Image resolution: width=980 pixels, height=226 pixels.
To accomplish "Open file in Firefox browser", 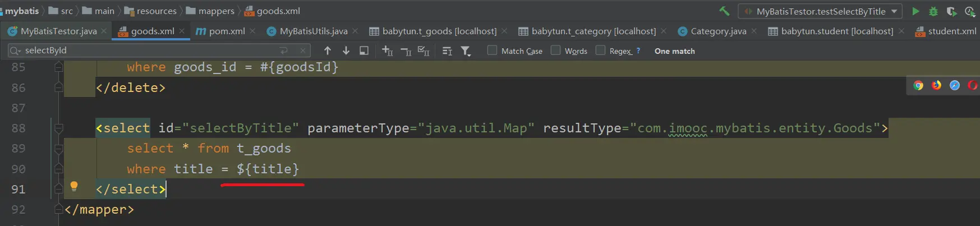I will click(x=936, y=85).
